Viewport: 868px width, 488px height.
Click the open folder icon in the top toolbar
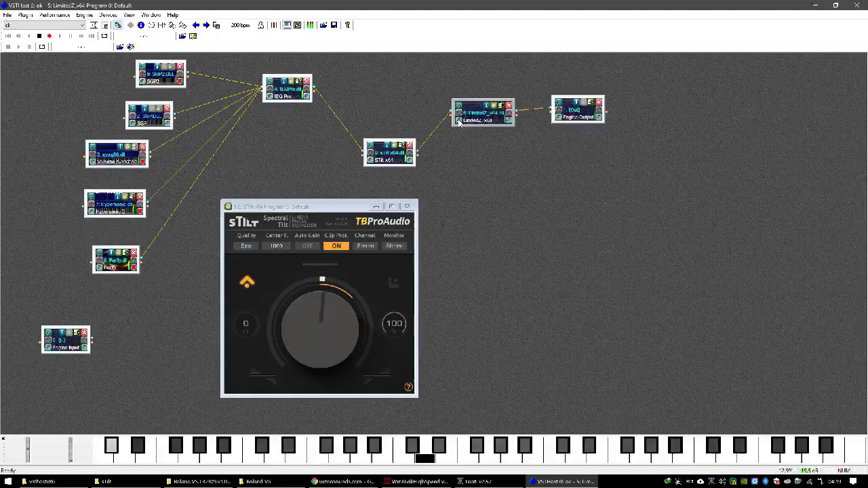tap(323, 25)
